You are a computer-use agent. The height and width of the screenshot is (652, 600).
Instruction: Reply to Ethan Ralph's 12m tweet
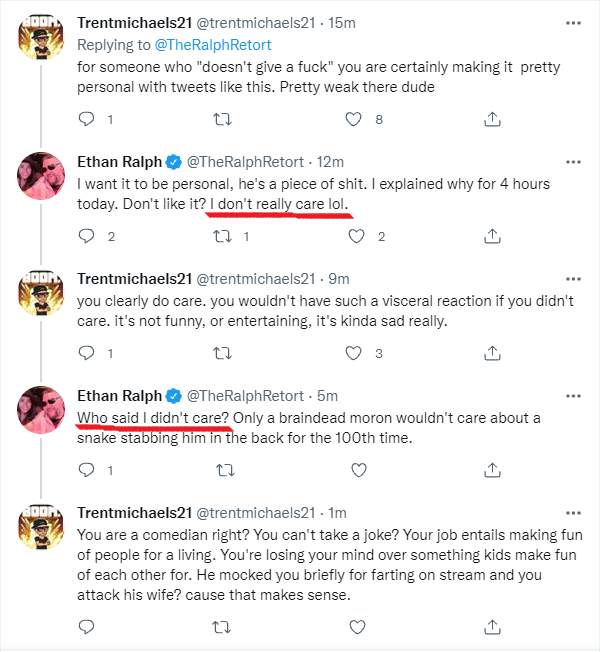tap(86, 236)
